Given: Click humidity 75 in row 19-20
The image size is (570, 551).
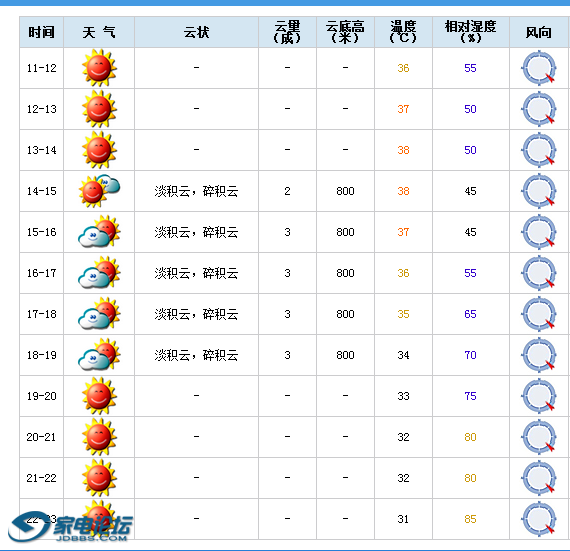Looking at the screenshot, I should (470, 396).
